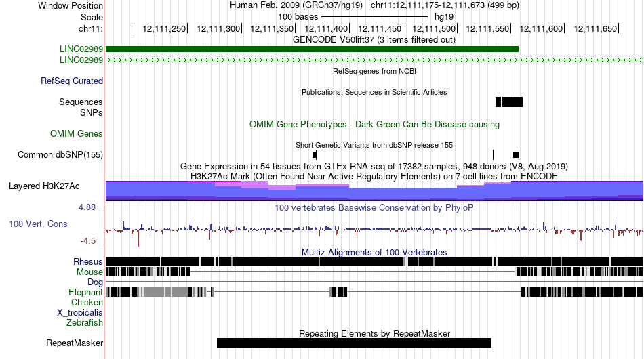This screenshot has width=644, height=359.
Task: Click OMIM Gene Phenotypes track title
Action: pos(375,125)
